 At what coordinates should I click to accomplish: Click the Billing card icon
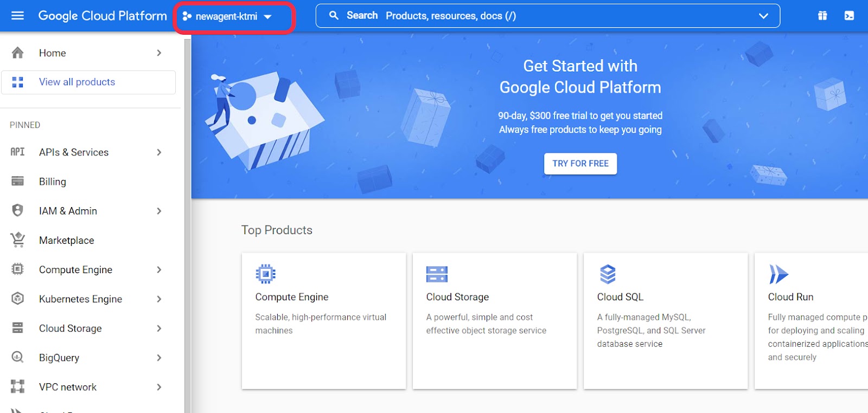tap(17, 181)
